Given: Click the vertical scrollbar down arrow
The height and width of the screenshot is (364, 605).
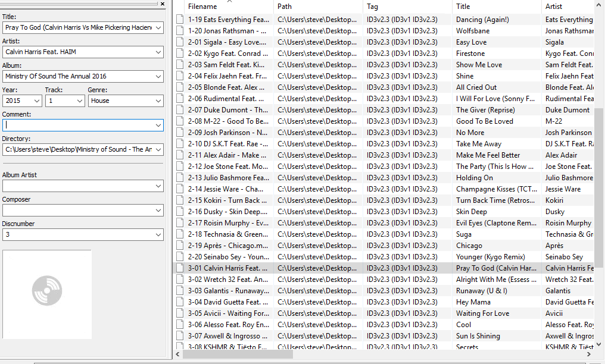Looking at the screenshot, I should [x=598, y=344].
